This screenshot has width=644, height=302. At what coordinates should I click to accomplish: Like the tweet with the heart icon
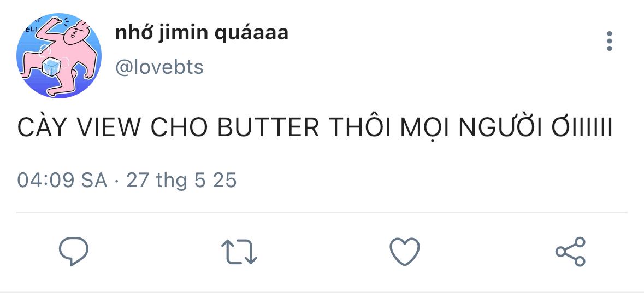pyautogui.click(x=404, y=252)
